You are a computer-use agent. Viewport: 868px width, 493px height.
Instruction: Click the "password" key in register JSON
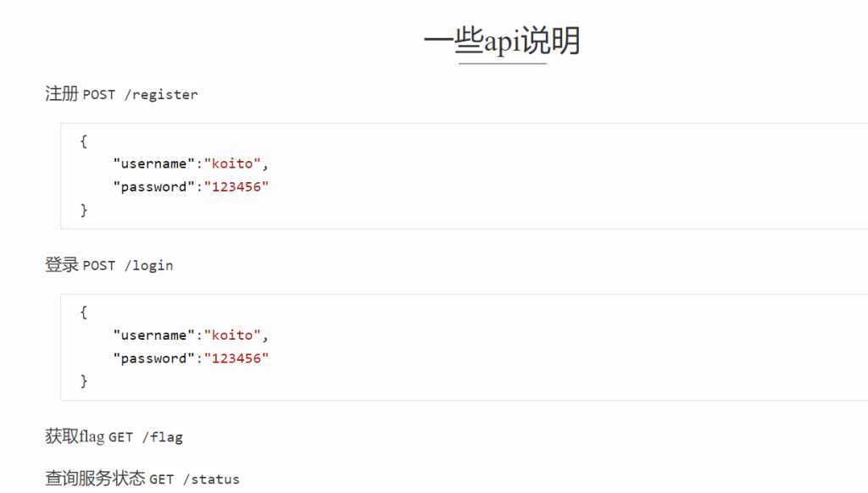(154, 187)
